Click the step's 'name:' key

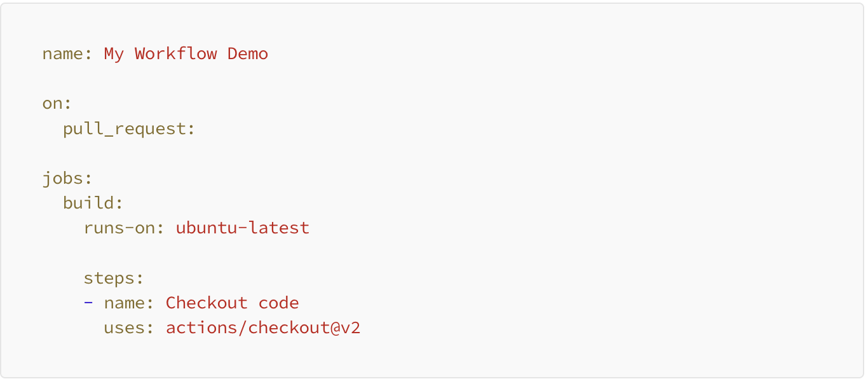tap(130, 303)
